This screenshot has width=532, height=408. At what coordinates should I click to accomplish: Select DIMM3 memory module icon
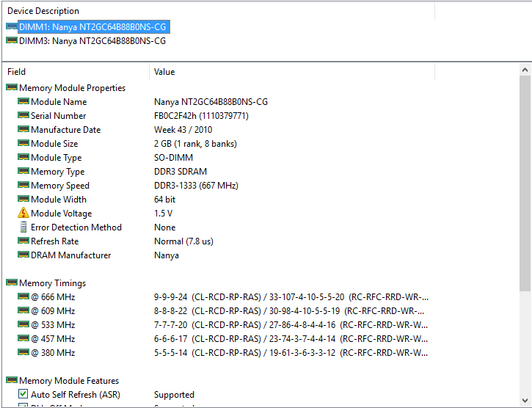tap(12, 40)
